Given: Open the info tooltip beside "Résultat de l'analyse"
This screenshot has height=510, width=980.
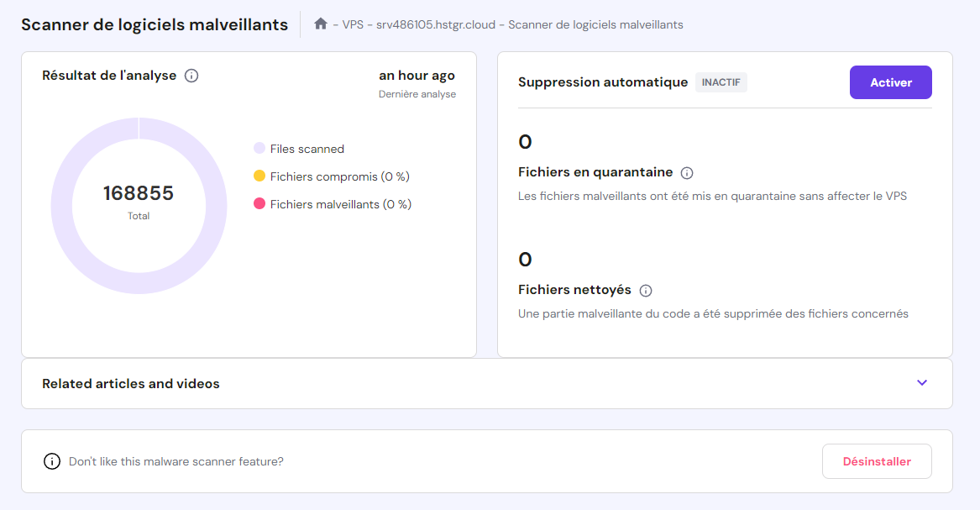Looking at the screenshot, I should point(191,75).
